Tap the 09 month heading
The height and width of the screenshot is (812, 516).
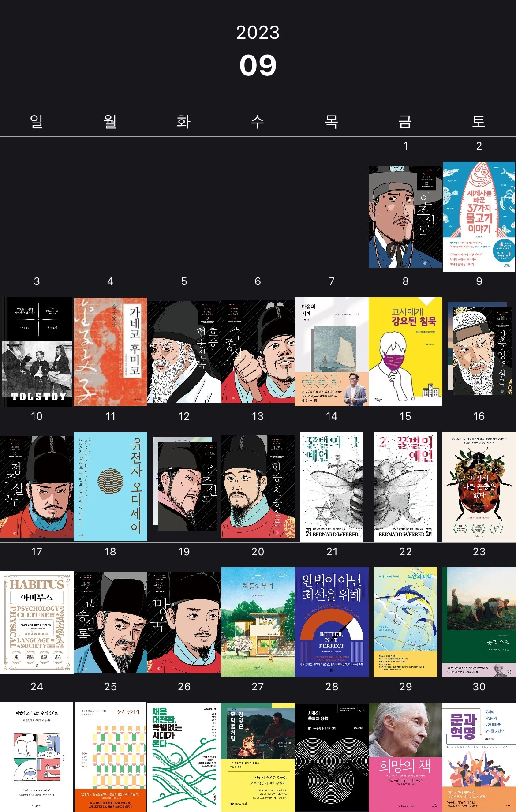pos(258,66)
